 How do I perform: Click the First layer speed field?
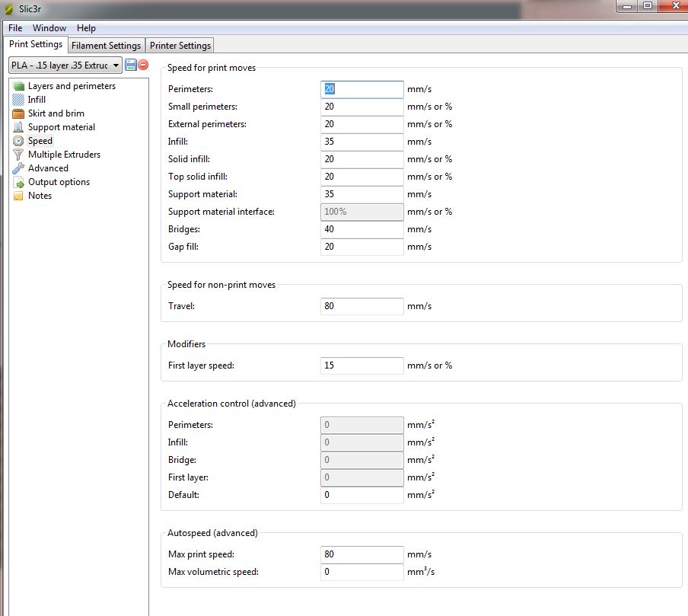pos(362,365)
